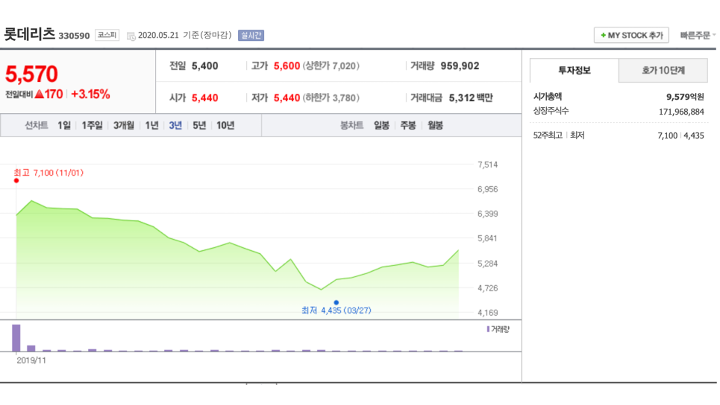Switch to the 투자정보 tab

574,70
